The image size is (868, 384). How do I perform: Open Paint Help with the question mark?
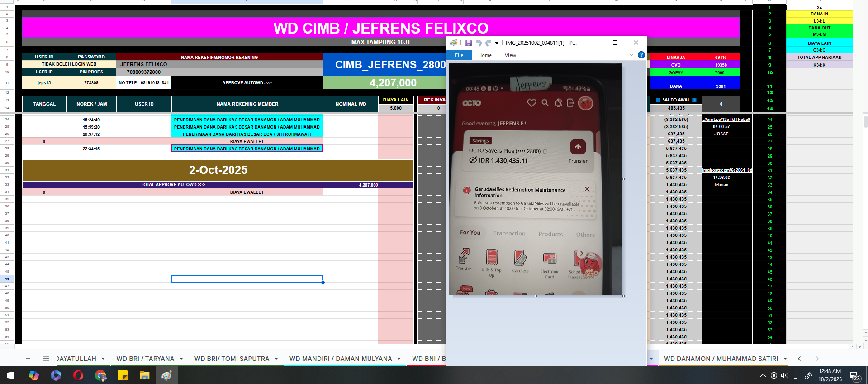[x=641, y=55]
